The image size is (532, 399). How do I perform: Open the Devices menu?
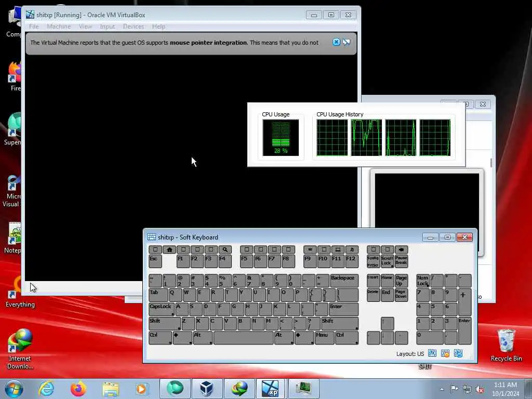tap(134, 26)
